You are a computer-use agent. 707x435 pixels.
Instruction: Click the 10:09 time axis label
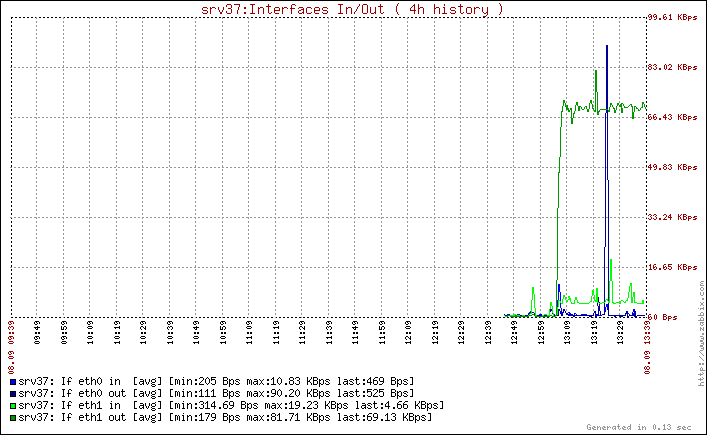pos(90,333)
